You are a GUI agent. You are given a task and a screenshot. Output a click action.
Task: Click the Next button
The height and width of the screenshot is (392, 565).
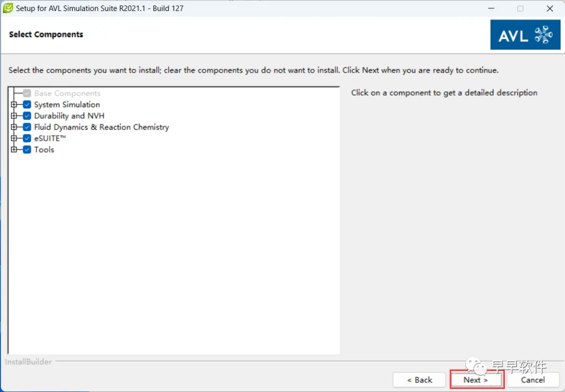477,380
